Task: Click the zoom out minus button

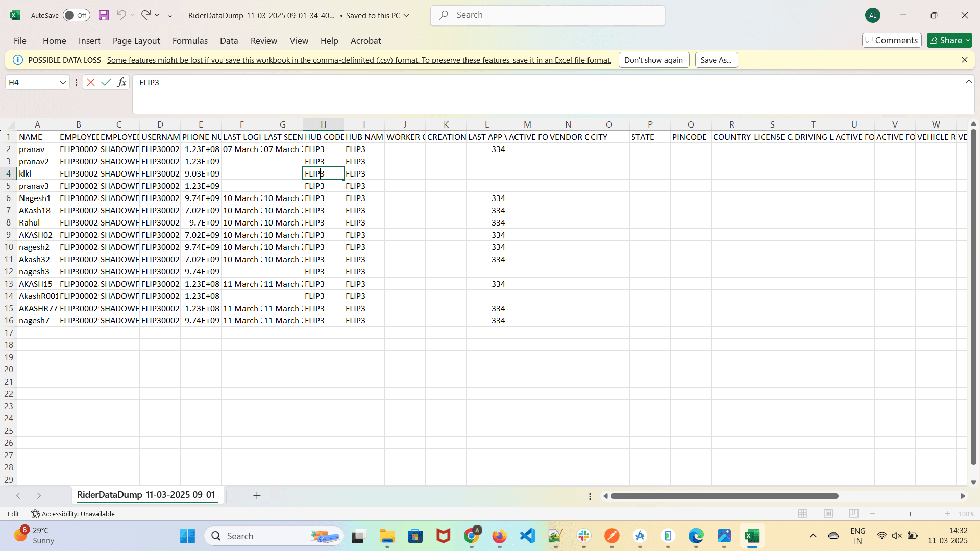Action: coord(873,514)
